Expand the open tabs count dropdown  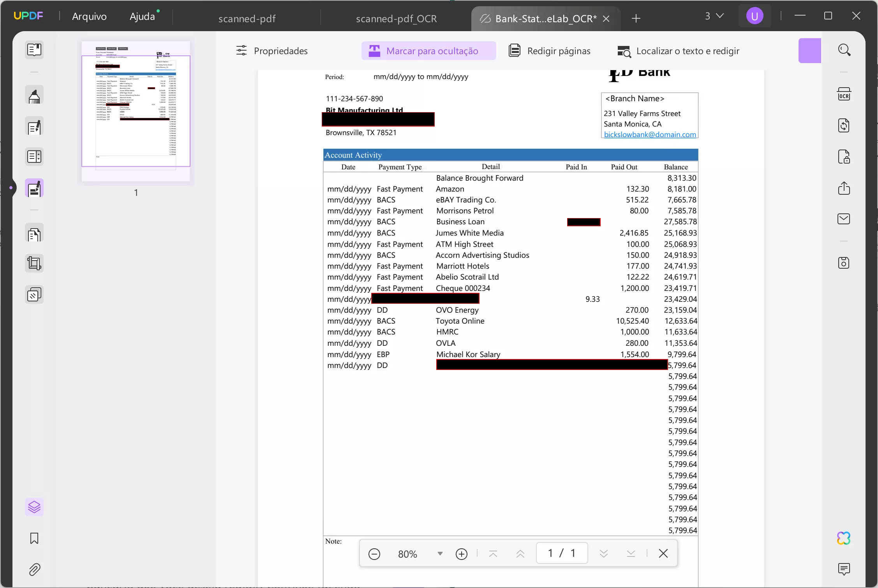[714, 16]
